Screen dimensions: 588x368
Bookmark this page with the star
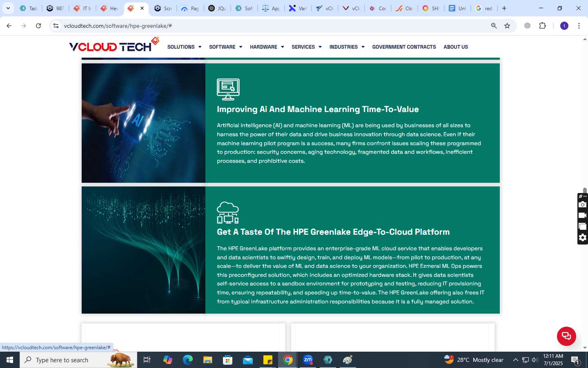tap(507, 26)
